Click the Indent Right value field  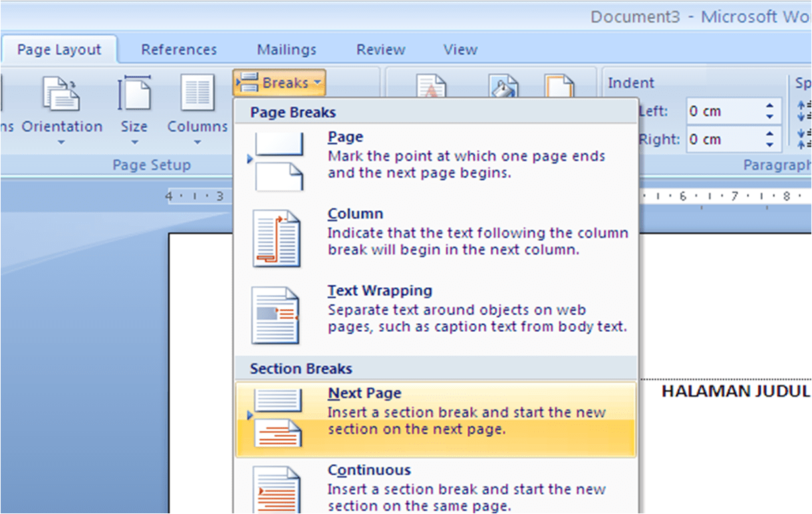pyautogui.click(x=724, y=140)
